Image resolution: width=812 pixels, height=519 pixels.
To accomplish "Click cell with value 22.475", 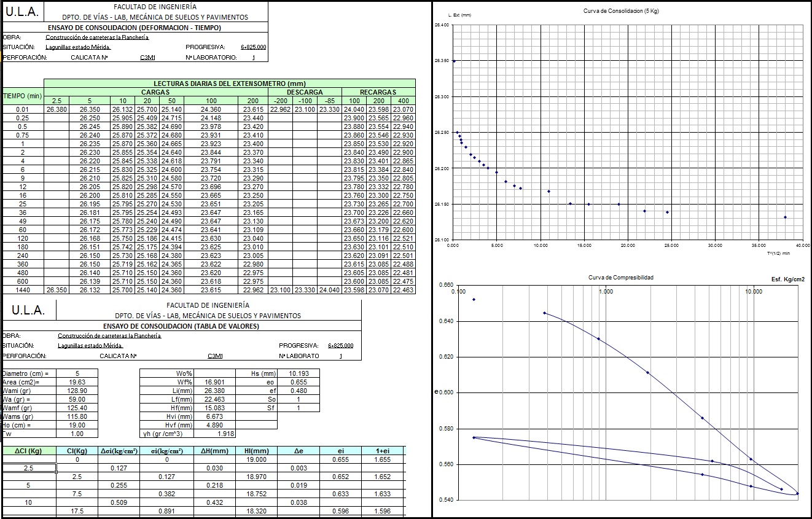I will tap(404, 281).
